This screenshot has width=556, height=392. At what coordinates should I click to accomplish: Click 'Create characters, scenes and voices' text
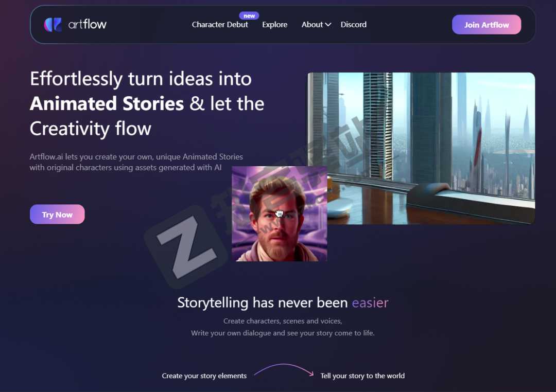(283, 321)
